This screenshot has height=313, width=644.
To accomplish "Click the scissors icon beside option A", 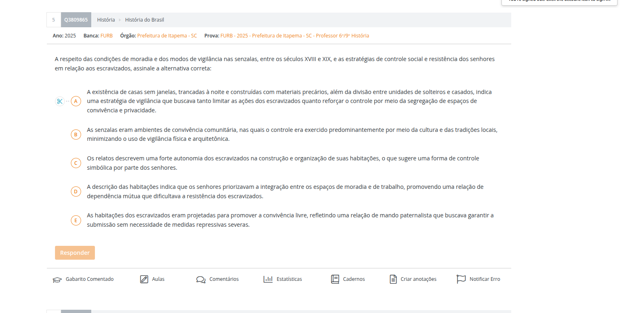I will (x=60, y=101).
